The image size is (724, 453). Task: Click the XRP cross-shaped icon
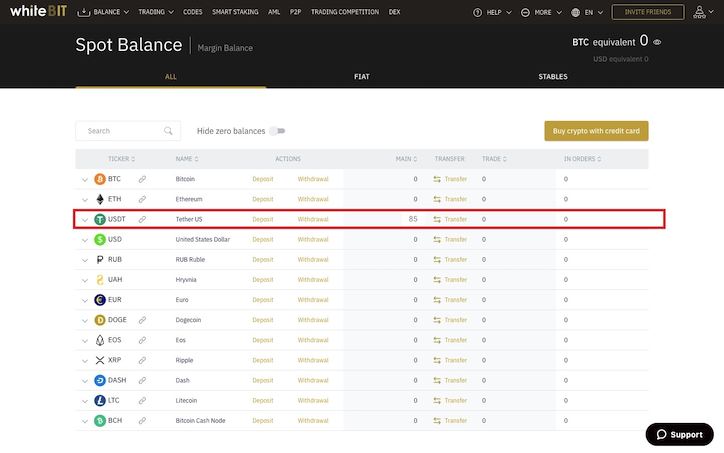[100, 360]
